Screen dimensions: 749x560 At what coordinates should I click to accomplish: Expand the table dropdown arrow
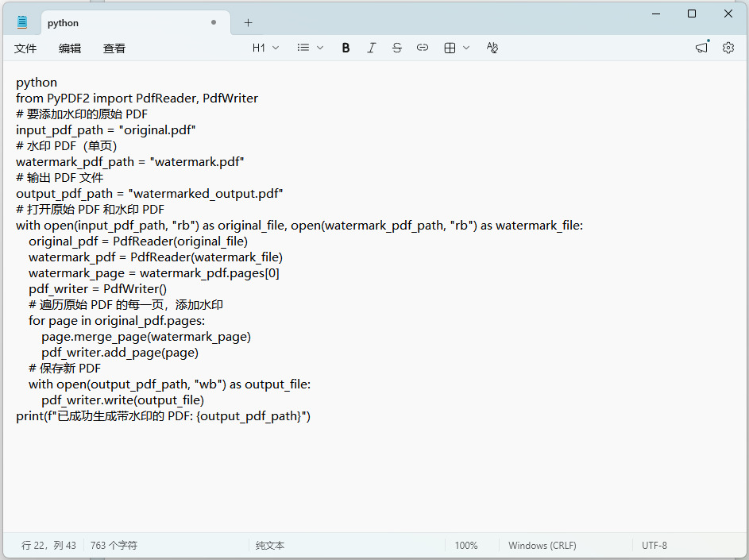coord(466,48)
